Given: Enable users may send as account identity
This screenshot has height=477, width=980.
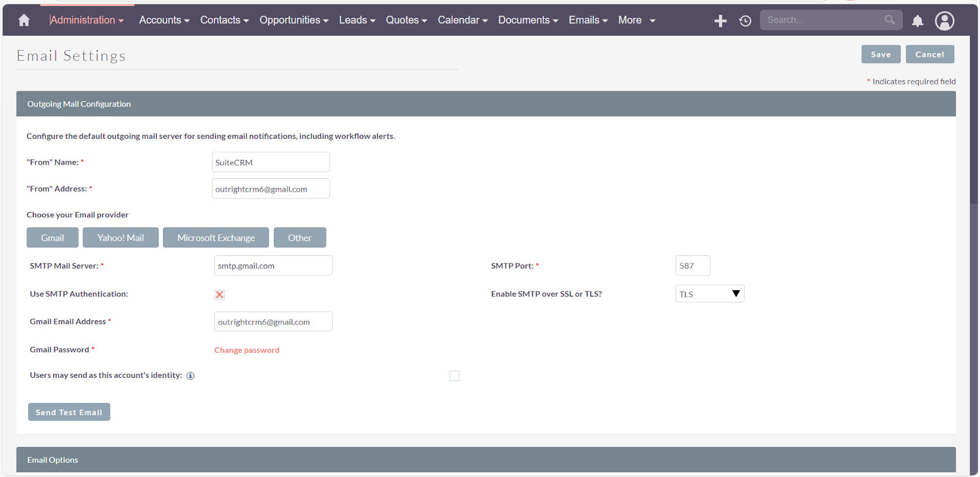Looking at the screenshot, I should [x=454, y=376].
